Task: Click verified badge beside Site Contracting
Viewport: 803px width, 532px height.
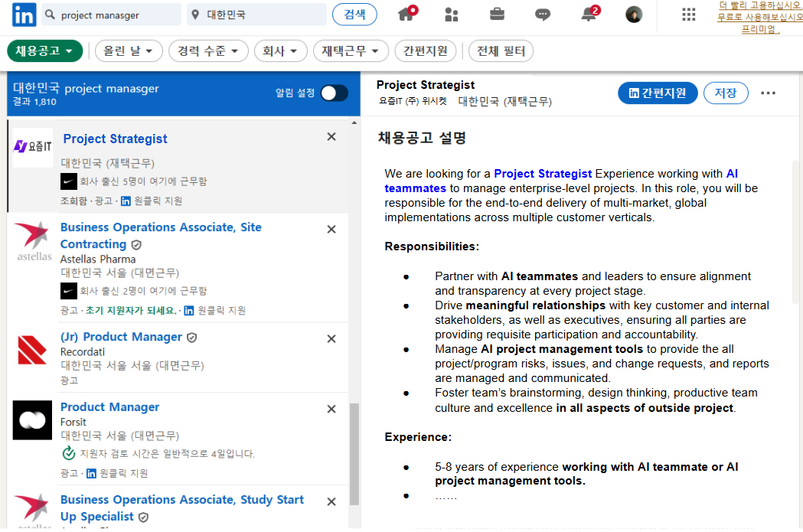Action: (136, 245)
